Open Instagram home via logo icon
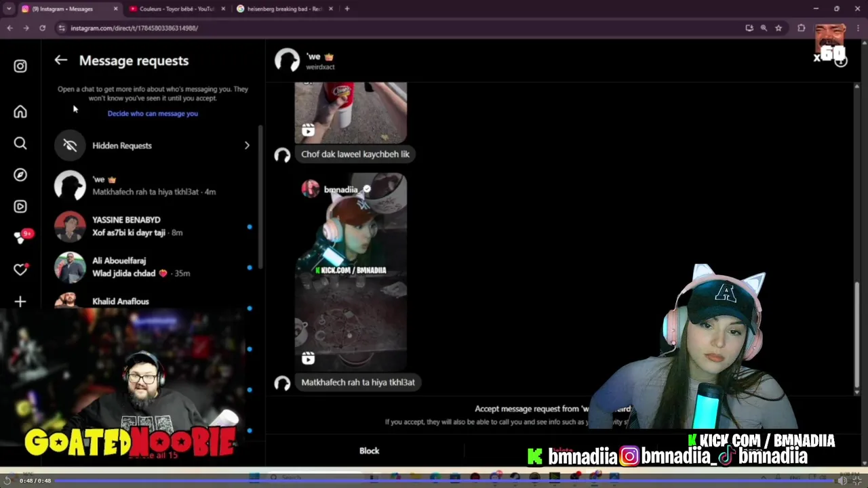This screenshot has width=868, height=488. click(20, 66)
